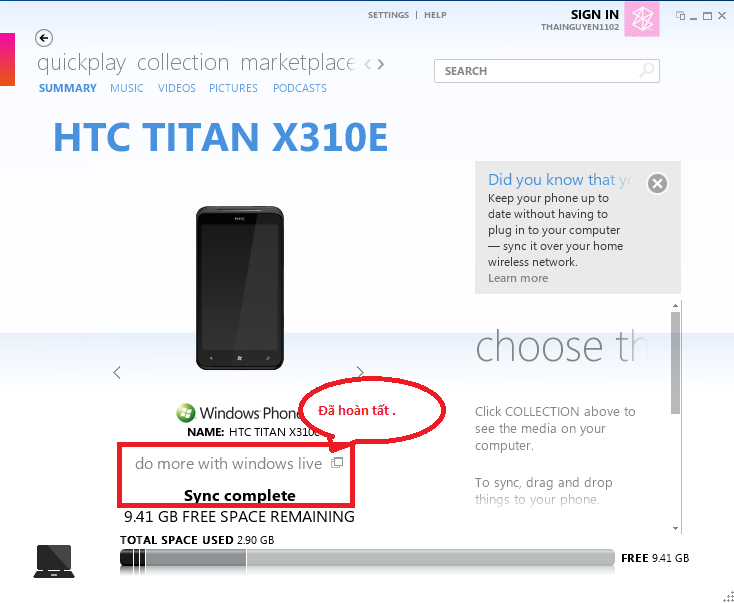Click the Learn more link
The height and width of the screenshot is (603, 734).
[518, 278]
